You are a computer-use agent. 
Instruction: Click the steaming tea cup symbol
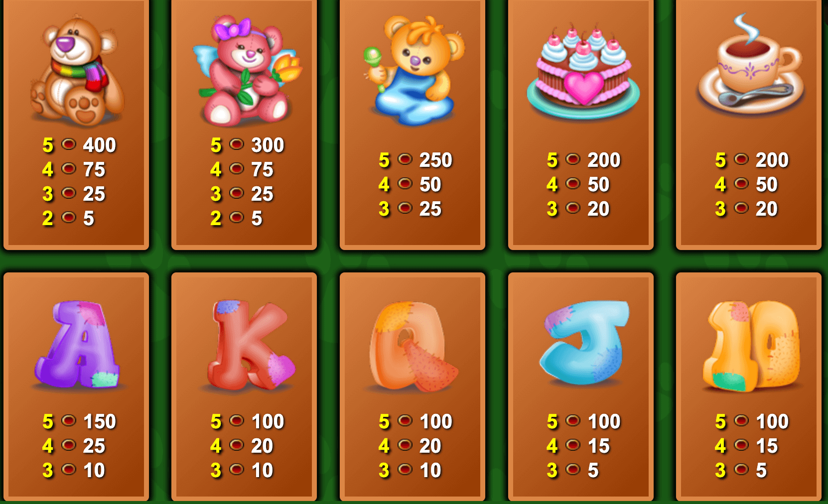750,65
